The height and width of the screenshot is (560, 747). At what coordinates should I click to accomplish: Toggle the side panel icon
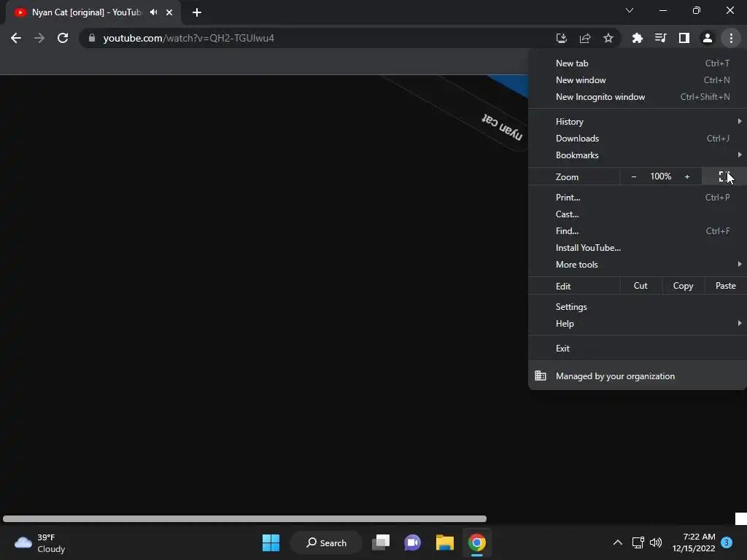pos(684,38)
